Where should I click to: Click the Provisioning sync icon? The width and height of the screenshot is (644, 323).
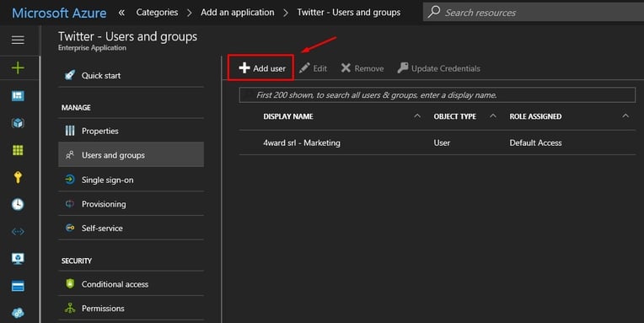[70, 204]
